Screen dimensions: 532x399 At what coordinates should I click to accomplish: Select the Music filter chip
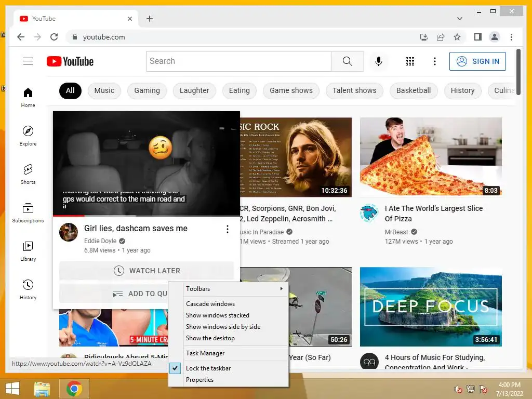pyautogui.click(x=104, y=90)
